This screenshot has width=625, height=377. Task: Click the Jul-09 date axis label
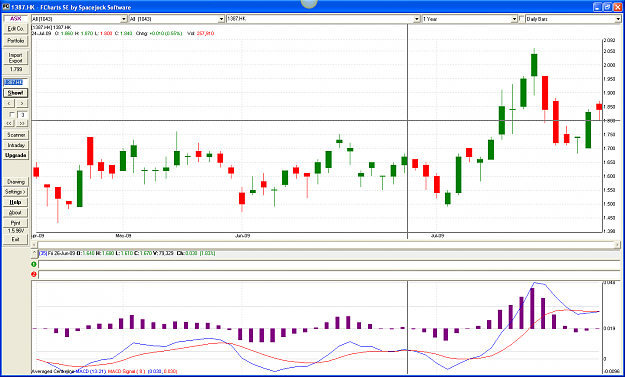[437, 236]
